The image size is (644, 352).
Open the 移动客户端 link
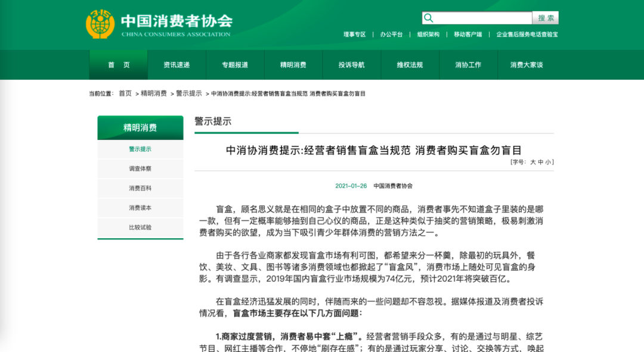pyautogui.click(x=468, y=35)
